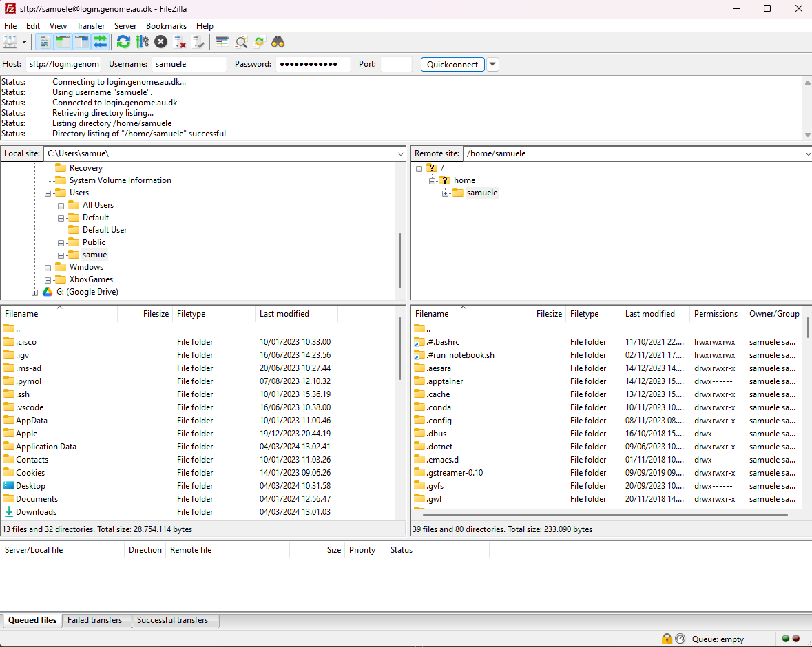Open Quickconnect history dropdown arrow
The image size is (812, 647).
tap(492, 65)
